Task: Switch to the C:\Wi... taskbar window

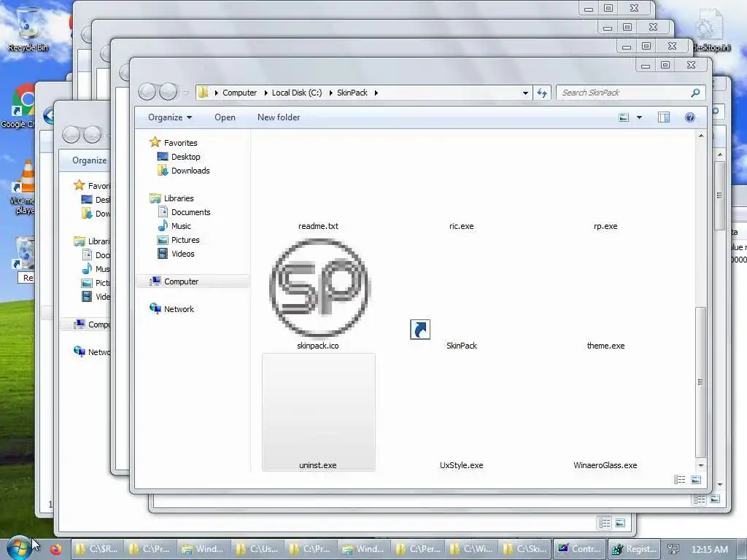Action: click(472, 549)
